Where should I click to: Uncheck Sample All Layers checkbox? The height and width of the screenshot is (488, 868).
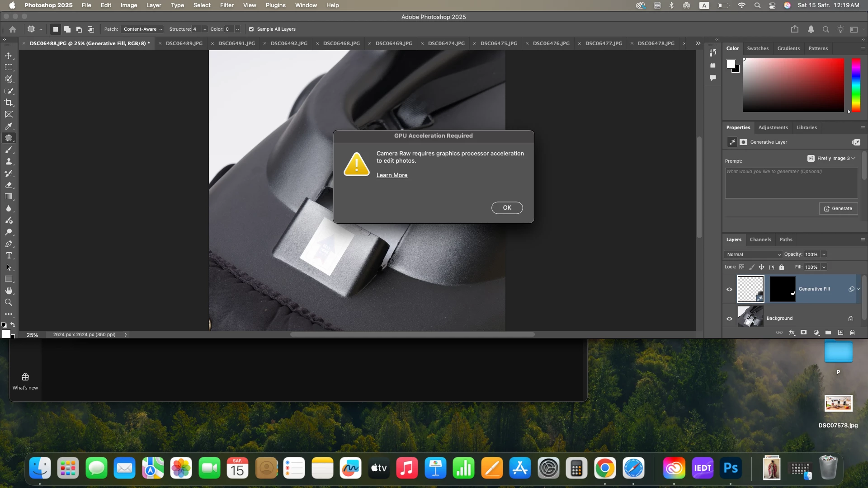(251, 29)
